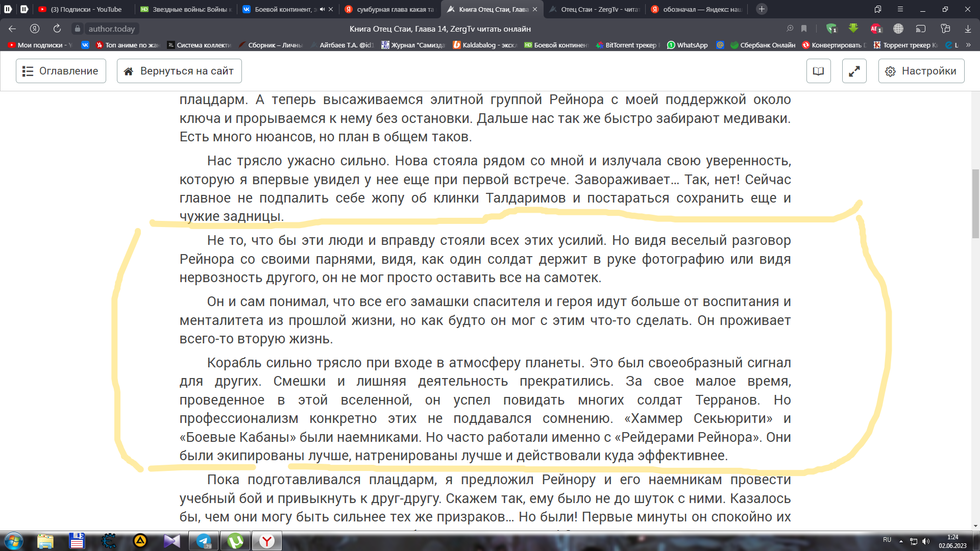Viewport: 980px width, 551px height.
Task: Toggle book reading mode icon
Action: pos(818,71)
